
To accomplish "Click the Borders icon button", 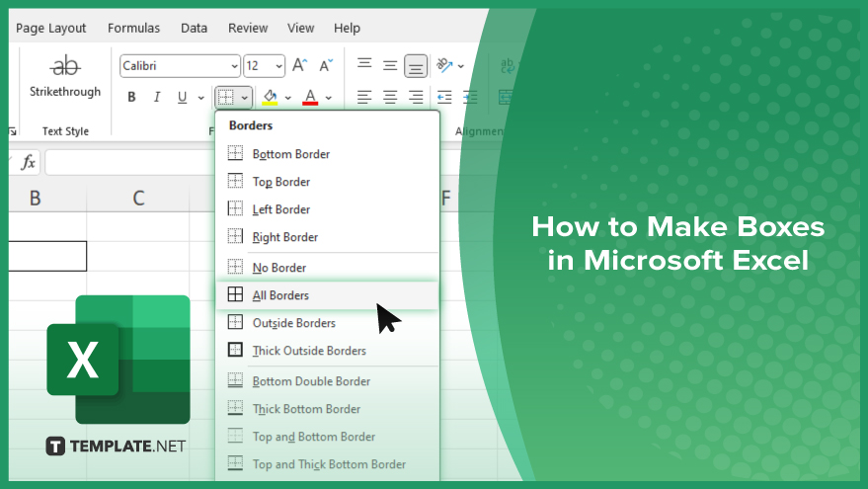I will 226,98.
